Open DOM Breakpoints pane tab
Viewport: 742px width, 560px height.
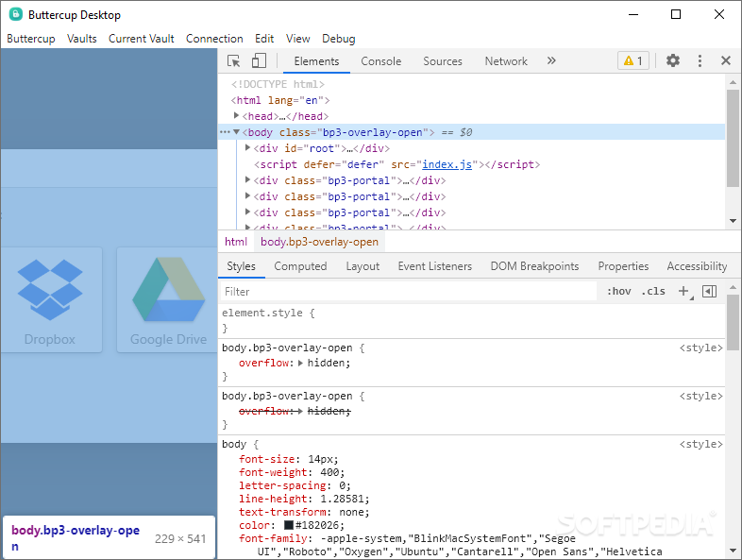coord(534,266)
